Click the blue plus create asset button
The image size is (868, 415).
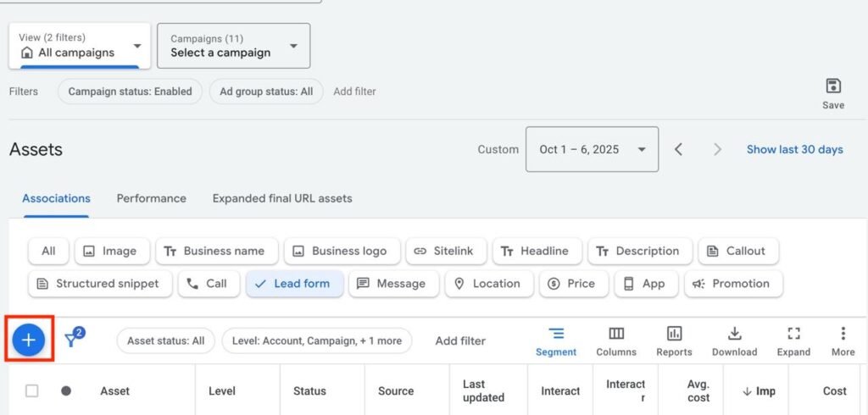29,340
